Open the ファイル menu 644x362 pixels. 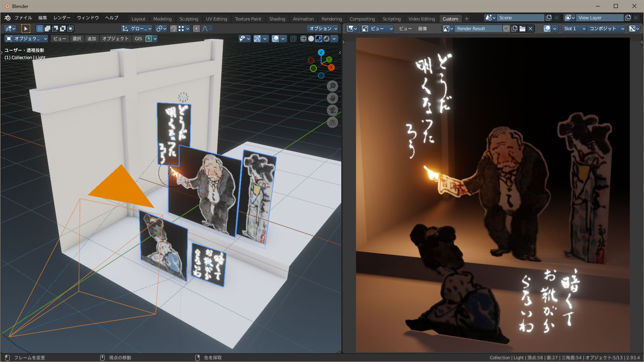click(23, 18)
